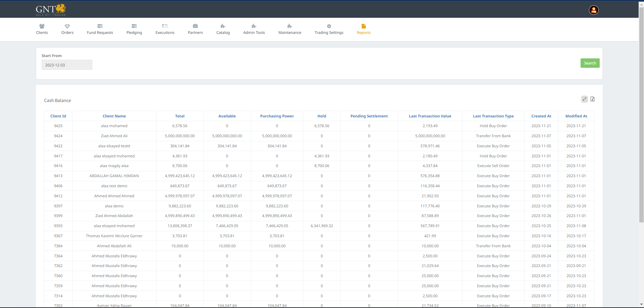Click the Start From date field
This screenshot has height=308, width=644.
67,65
